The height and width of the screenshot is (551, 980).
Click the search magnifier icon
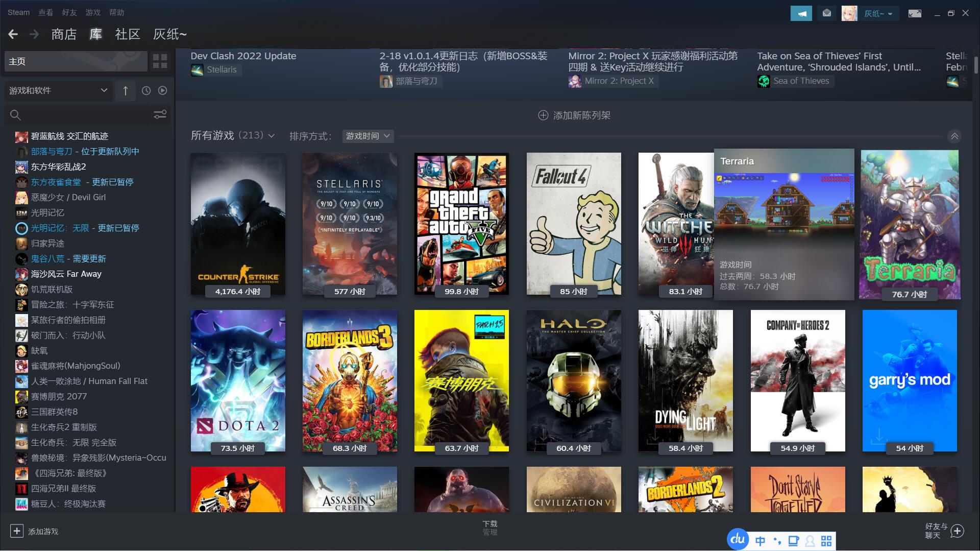click(x=16, y=115)
